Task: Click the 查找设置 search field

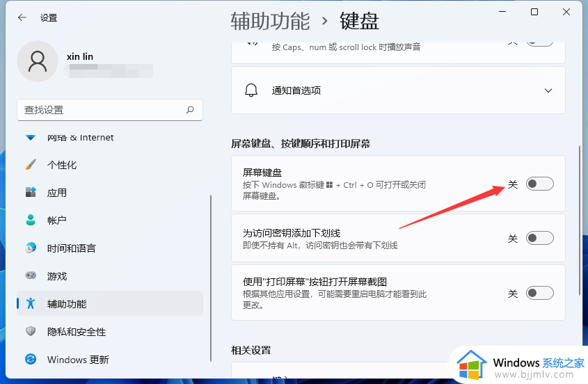Action: 110,110
